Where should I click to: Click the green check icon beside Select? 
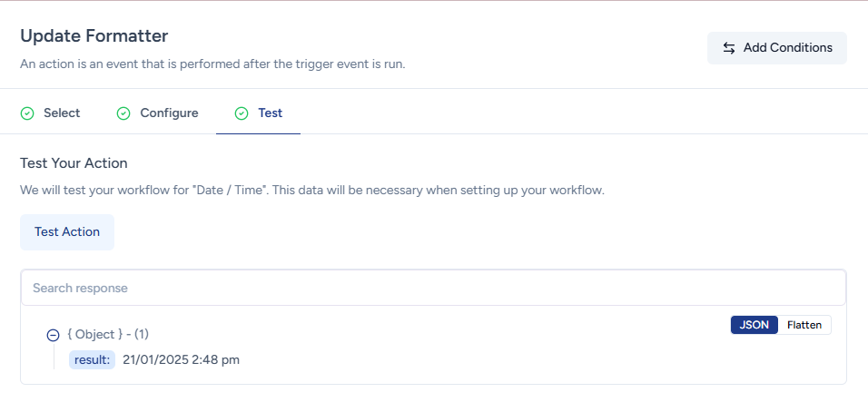pos(27,113)
